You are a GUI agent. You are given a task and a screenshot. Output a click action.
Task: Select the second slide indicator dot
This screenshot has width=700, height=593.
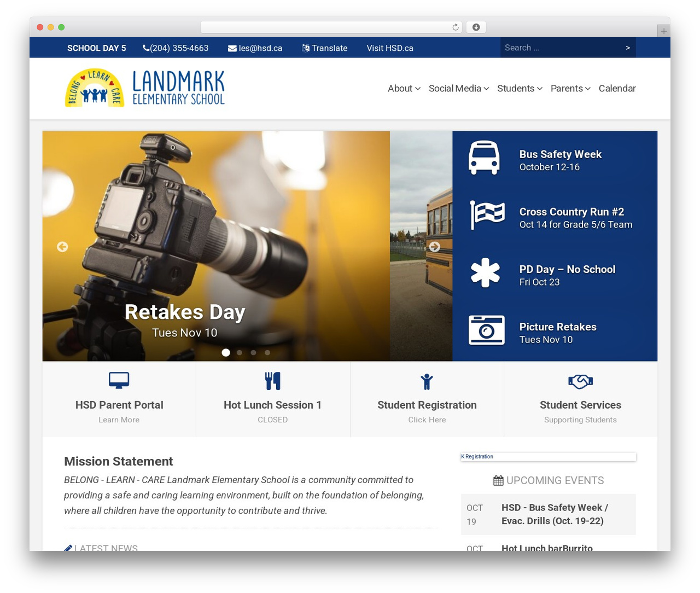[x=240, y=353]
